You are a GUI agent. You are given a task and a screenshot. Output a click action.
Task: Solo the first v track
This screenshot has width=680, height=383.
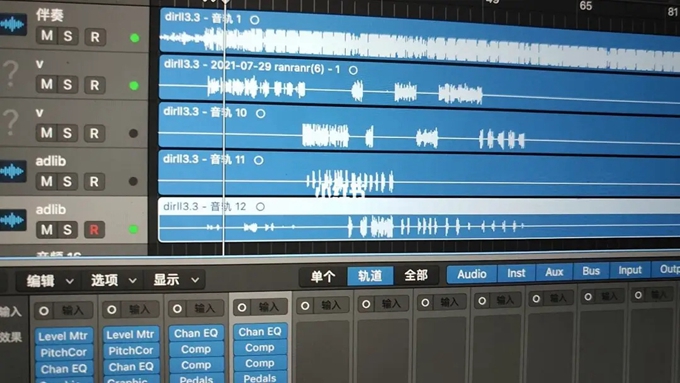[68, 84]
